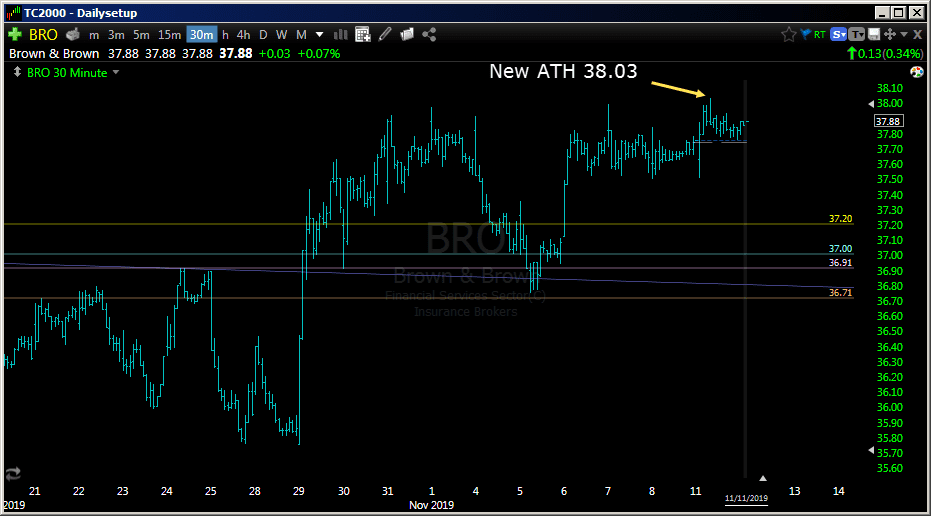931x516 pixels.
Task: Open the color palette icon
Action: [x=917, y=72]
